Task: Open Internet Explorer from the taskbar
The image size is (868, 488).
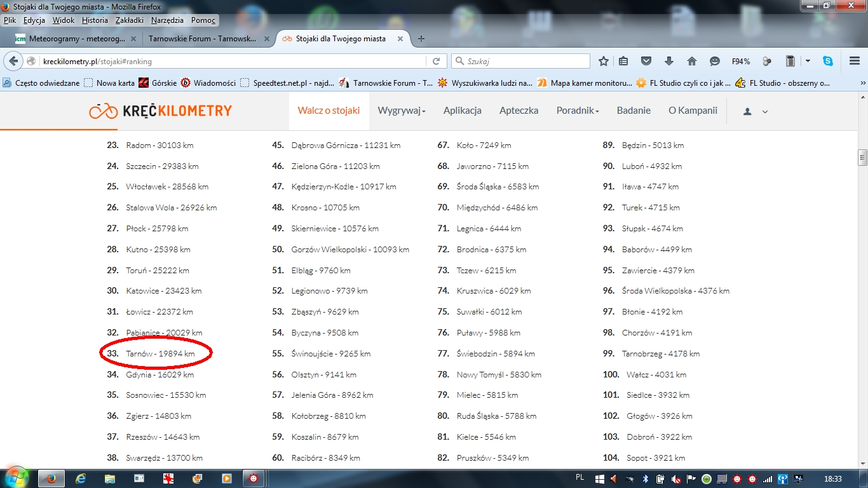Action: [81, 478]
